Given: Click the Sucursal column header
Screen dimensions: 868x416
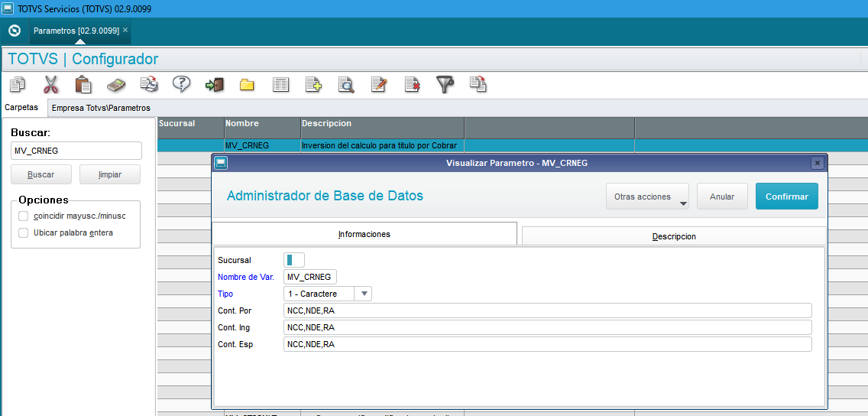Looking at the screenshot, I should pos(190,128).
